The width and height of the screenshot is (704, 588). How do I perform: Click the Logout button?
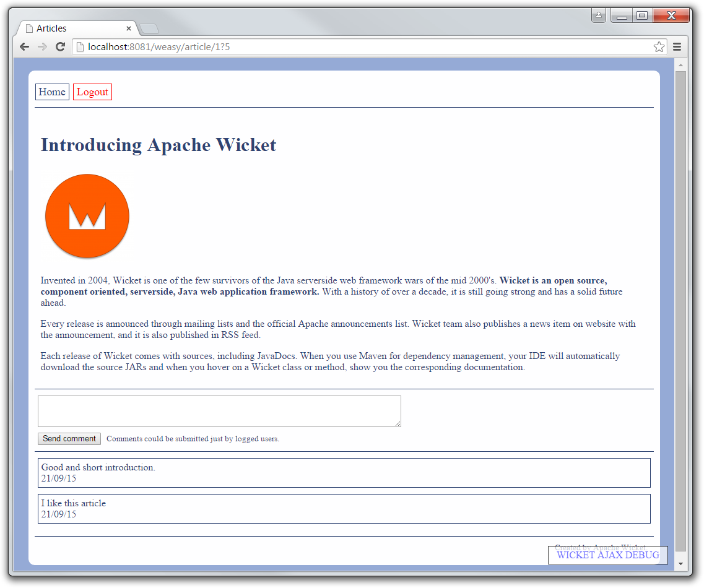click(92, 92)
